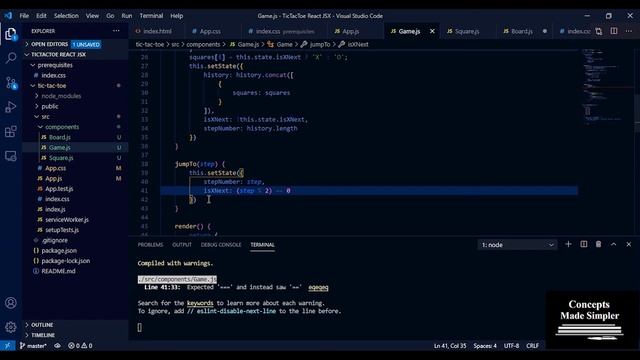The height and width of the screenshot is (360, 640).
Task: Select the 1: node terminal dropdown
Action: (517, 245)
